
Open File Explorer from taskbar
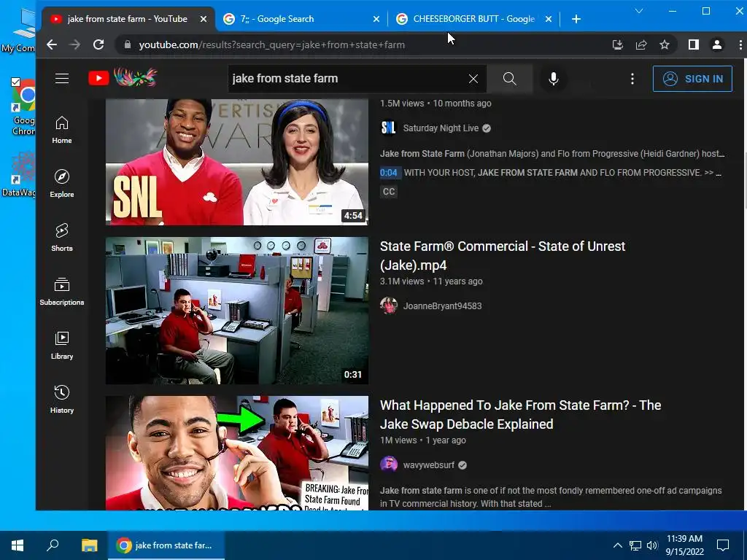click(89, 545)
